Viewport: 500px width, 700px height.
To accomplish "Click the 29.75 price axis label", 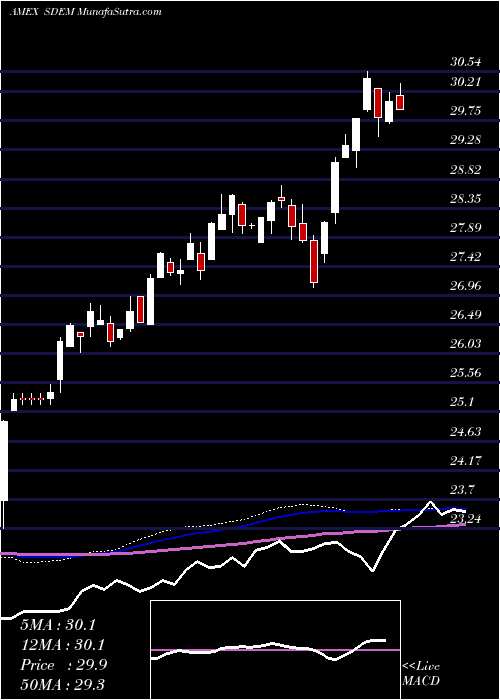I will point(466,111).
